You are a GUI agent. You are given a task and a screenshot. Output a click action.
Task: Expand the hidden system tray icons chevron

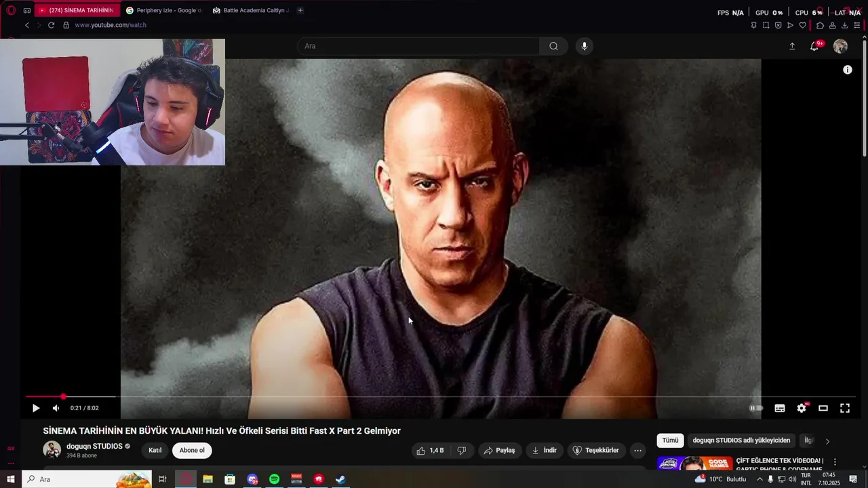[x=759, y=479]
